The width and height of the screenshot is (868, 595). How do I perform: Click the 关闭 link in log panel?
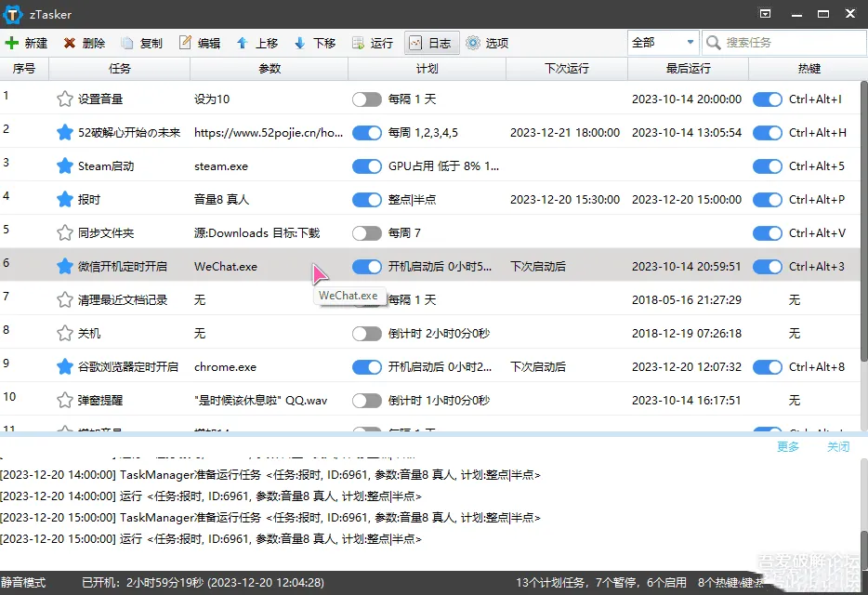pos(838,447)
